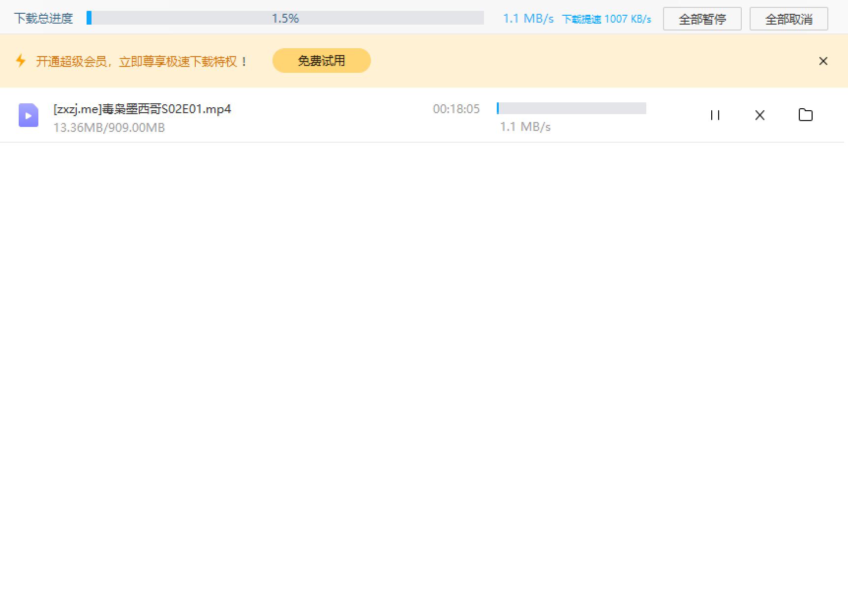Click the 1.1 MB/s file speed text

(x=525, y=126)
